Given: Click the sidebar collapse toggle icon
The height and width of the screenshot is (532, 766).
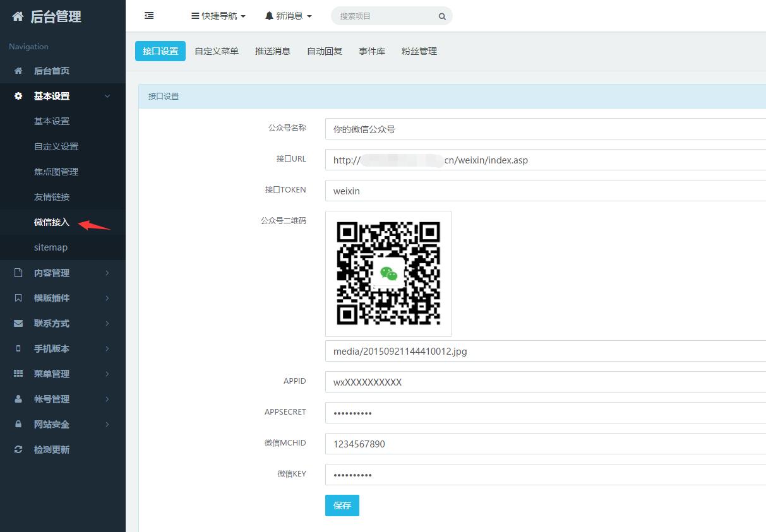Looking at the screenshot, I should coord(149,16).
